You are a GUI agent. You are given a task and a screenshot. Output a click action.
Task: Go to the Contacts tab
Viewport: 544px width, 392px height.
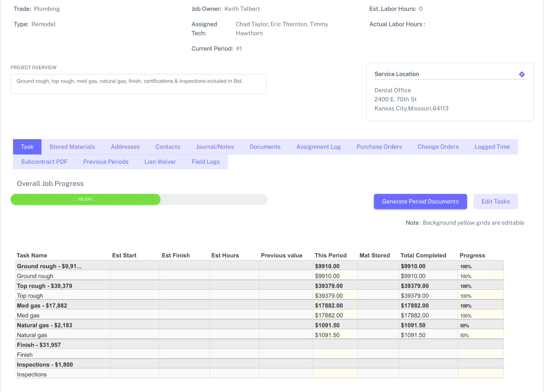[168, 147]
